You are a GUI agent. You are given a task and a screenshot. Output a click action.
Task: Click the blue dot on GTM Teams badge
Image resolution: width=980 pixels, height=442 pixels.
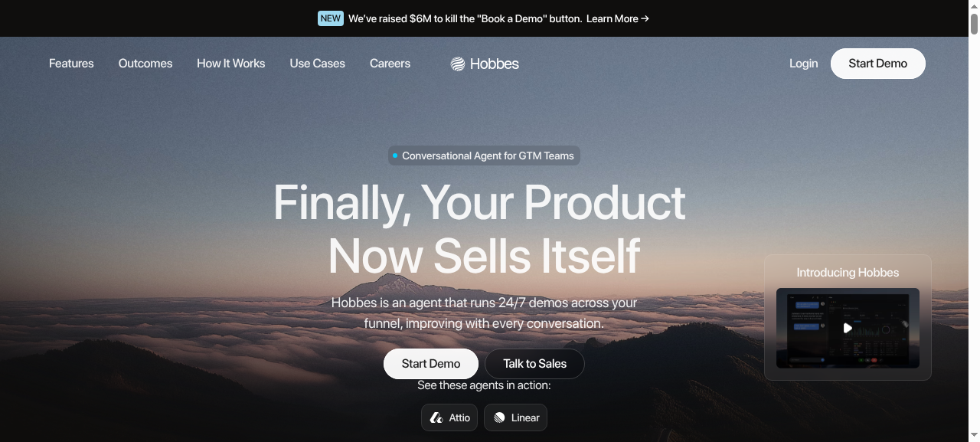coord(395,156)
